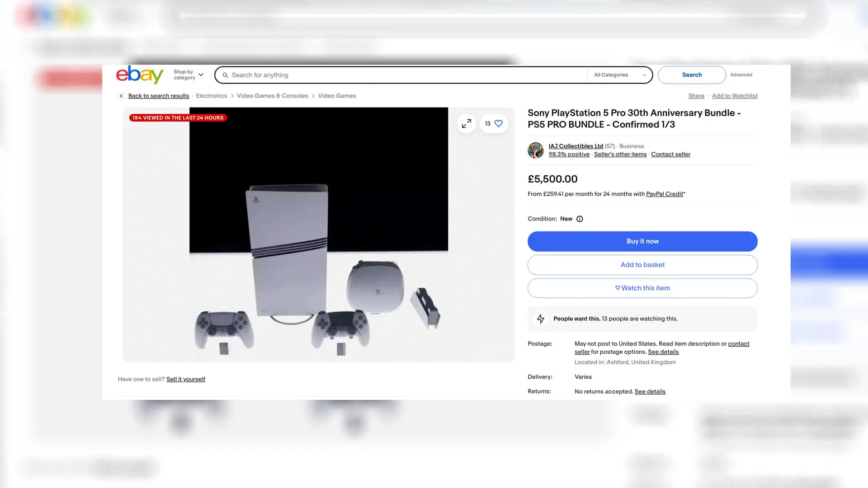Viewport: 868px width, 488px height.
Task: Click the magnifier icon in the search bar
Action: [x=226, y=75]
